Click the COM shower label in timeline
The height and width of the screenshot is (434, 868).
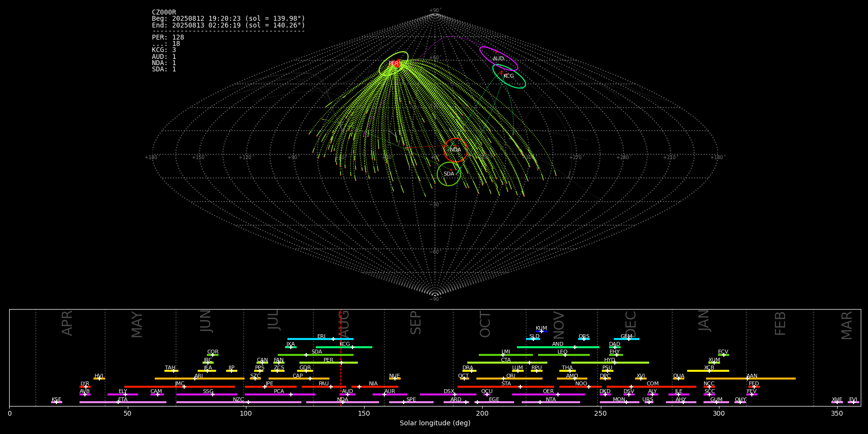652,384
